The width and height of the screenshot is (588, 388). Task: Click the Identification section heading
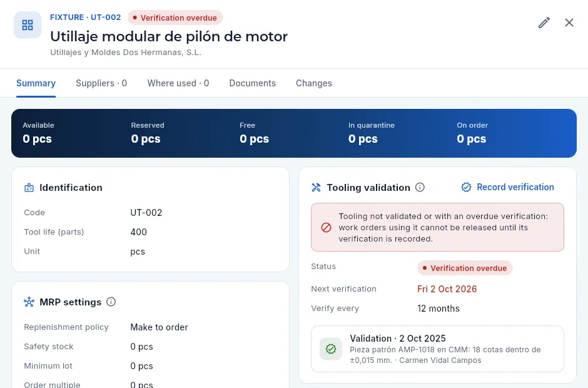[x=71, y=188]
